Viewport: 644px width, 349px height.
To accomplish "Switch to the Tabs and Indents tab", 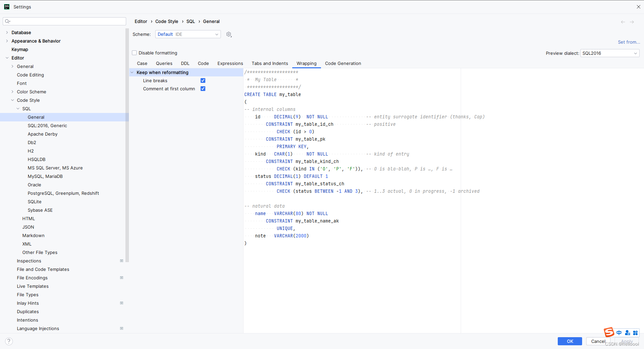I will coord(270,63).
